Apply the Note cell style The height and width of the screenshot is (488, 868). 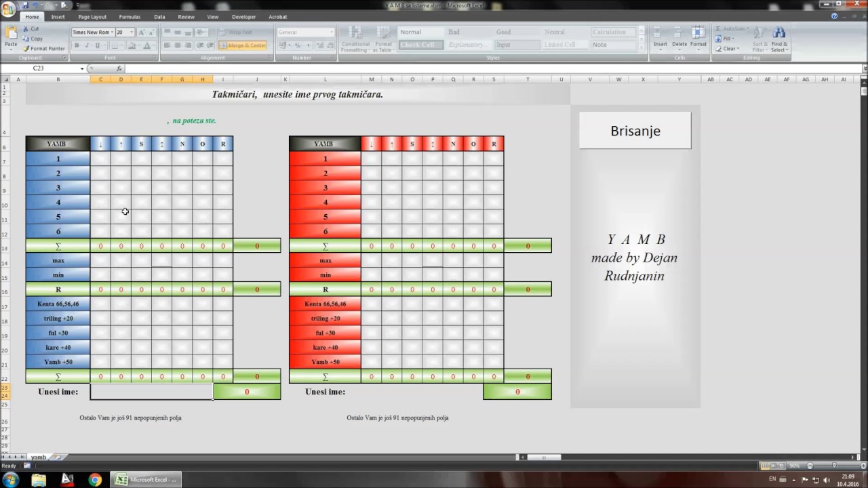(614, 45)
